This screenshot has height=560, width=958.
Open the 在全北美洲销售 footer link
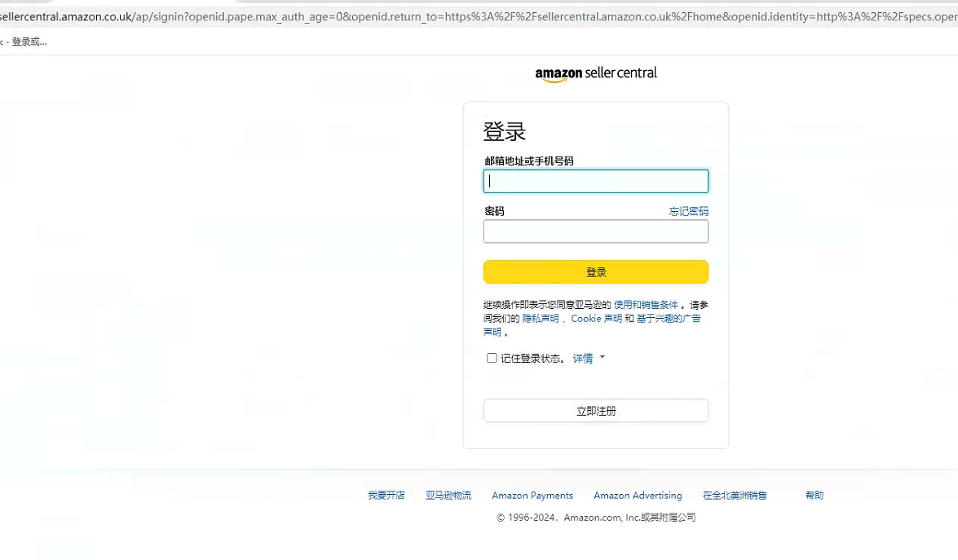tap(735, 496)
